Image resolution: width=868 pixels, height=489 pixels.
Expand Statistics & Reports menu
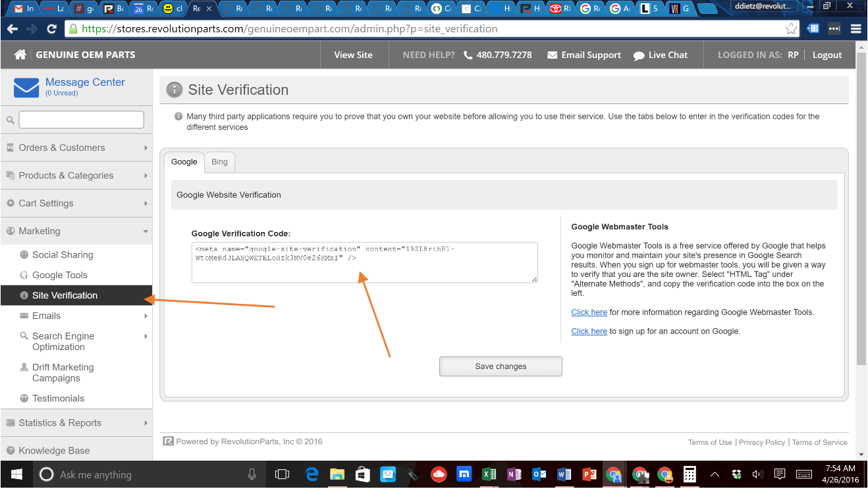pos(76,422)
